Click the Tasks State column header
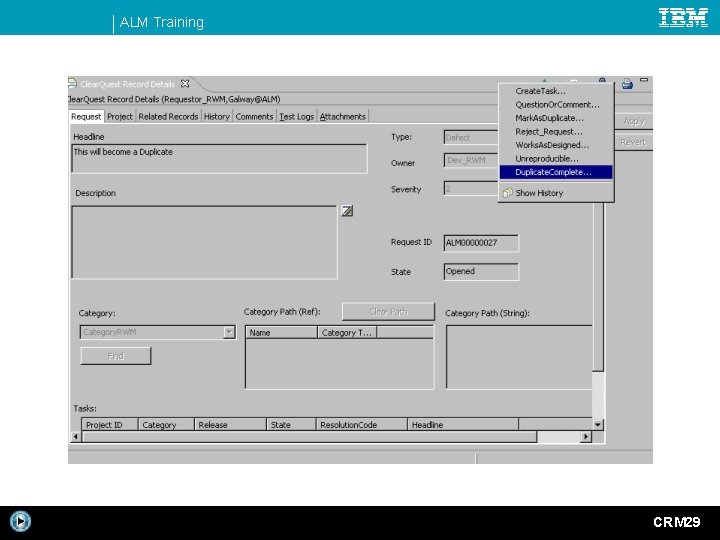Screen dimensions: 720x540 tap(291, 425)
